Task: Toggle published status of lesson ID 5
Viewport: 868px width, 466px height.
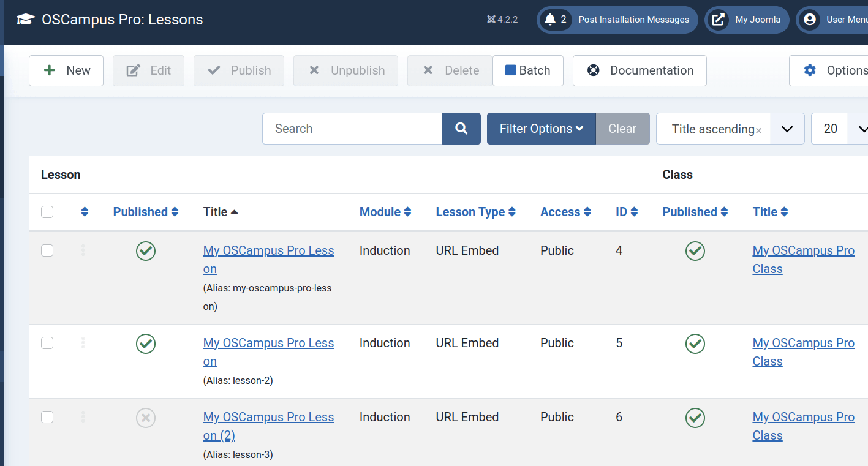Action: [146, 344]
